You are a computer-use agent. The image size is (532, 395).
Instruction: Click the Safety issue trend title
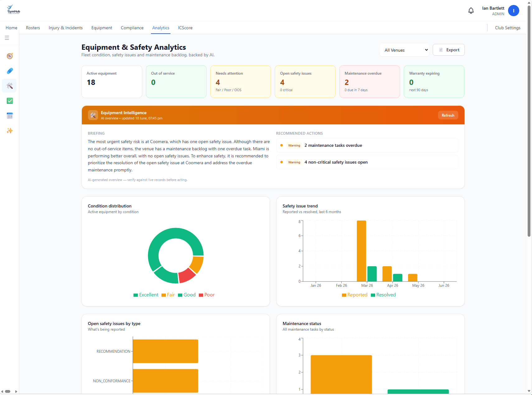300,206
